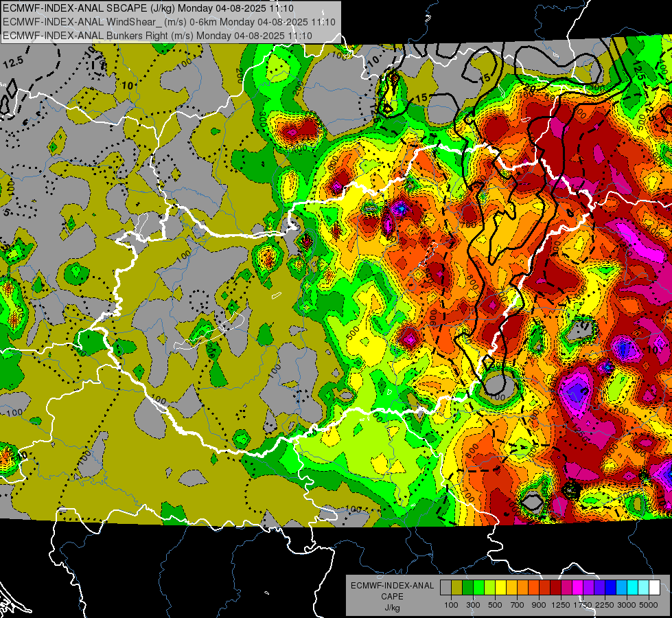This screenshot has height=618, width=672.
Task: Click the white swatch in CAPE legend
Action: coord(654,587)
